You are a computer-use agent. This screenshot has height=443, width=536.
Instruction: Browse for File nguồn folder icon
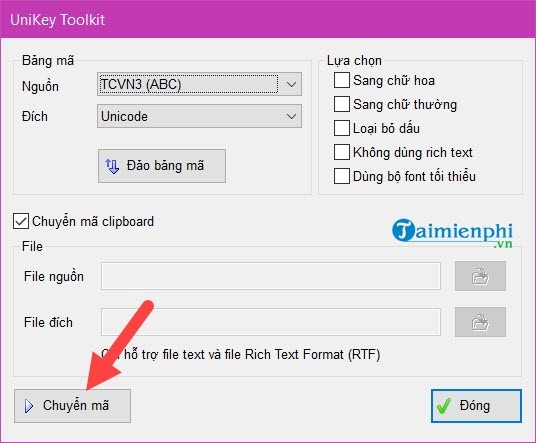(480, 276)
